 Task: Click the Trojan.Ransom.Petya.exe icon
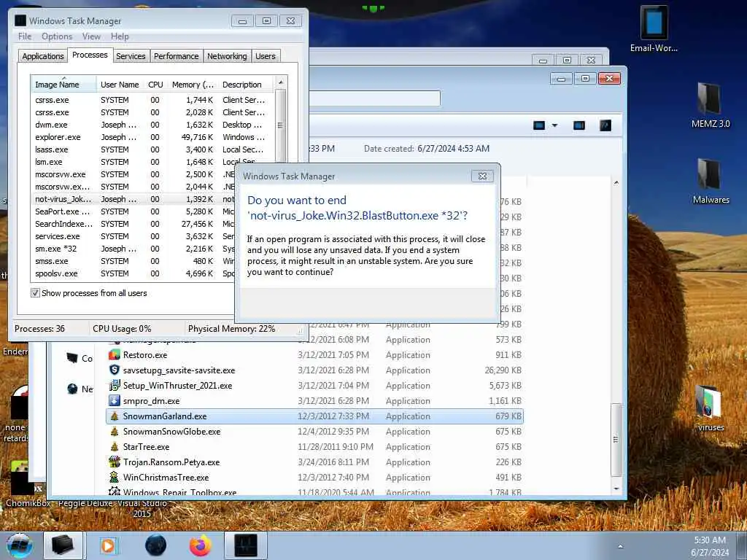pyautogui.click(x=115, y=462)
